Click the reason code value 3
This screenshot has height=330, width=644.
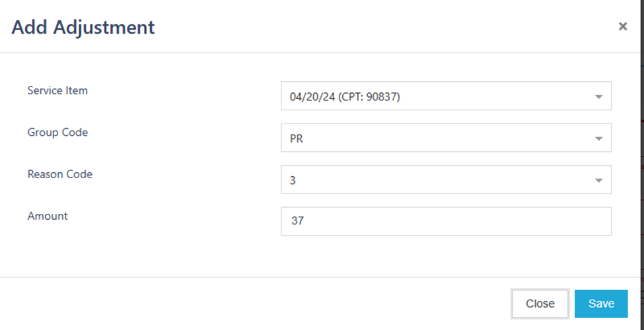293,180
